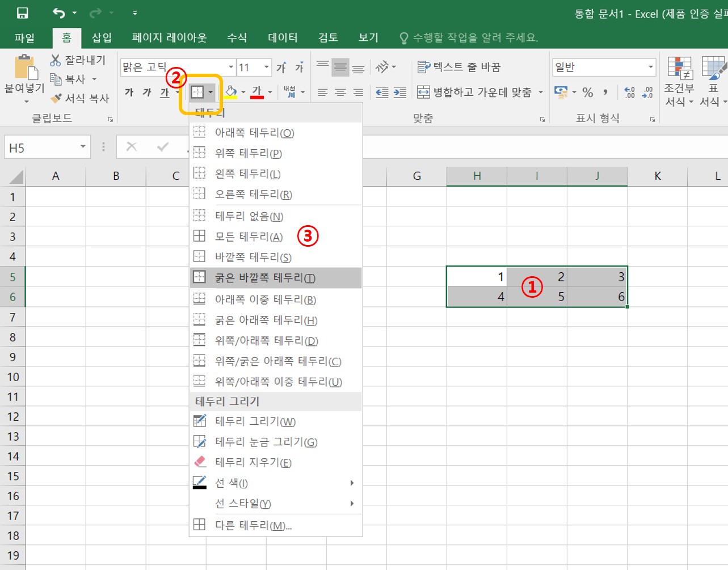Switch to the 검토 (Review) tab
728x570 pixels.
[328, 38]
